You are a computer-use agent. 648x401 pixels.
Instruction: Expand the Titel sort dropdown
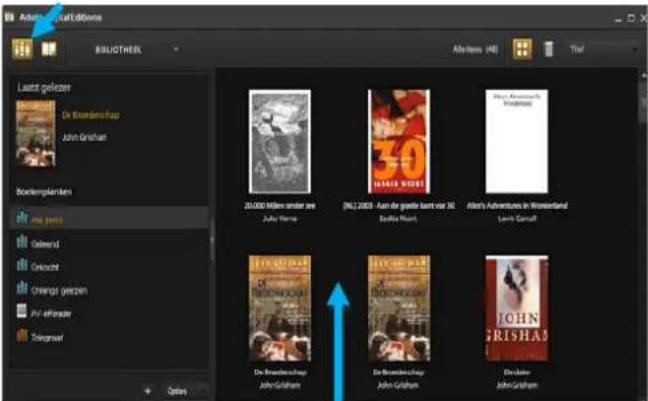pyautogui.click(x=604, y=50)
